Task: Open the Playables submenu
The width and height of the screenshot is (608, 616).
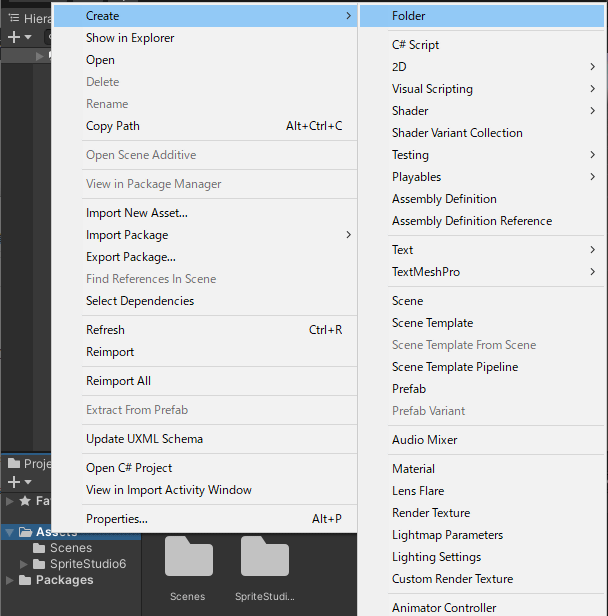Action: 482,177
